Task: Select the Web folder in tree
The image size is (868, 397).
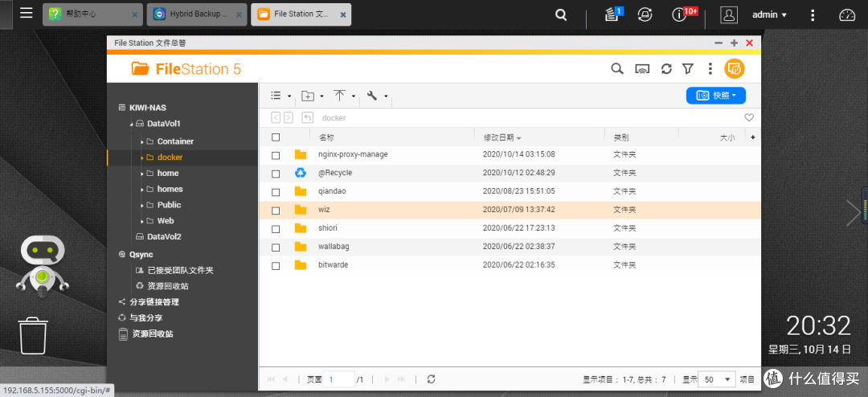Action: tap(166, 220)
